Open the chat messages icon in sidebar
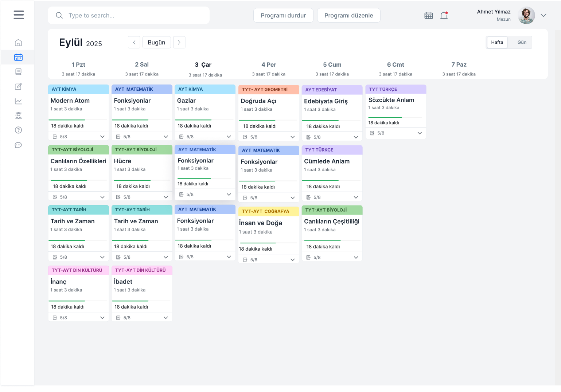Viewport: 561px width, 392px height. (x=19, y=145)
